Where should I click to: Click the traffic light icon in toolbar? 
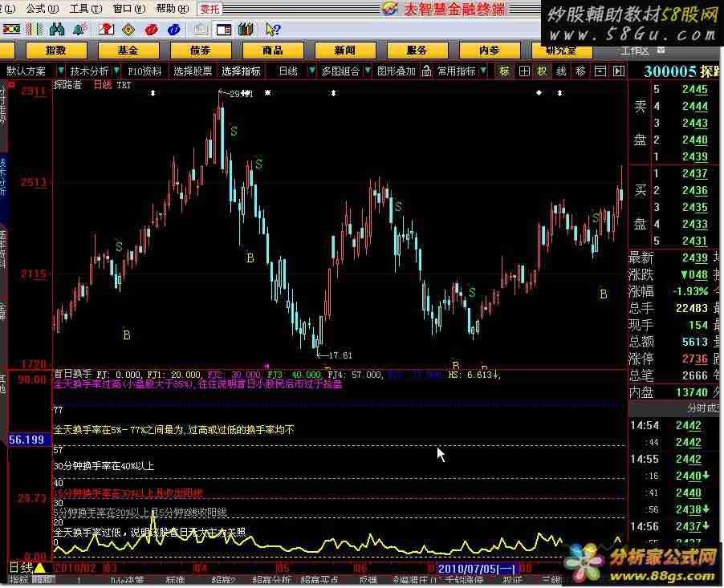pos(11,30)
